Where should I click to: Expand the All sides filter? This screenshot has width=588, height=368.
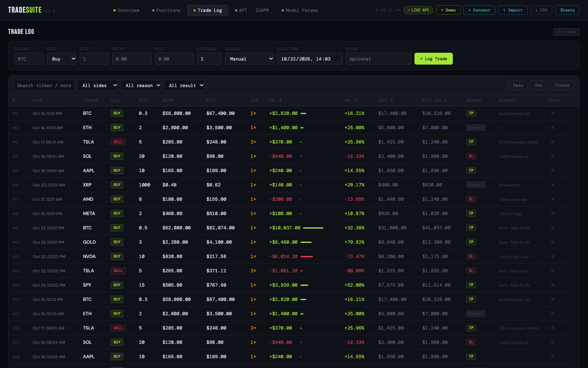click(x=98, y=85)
